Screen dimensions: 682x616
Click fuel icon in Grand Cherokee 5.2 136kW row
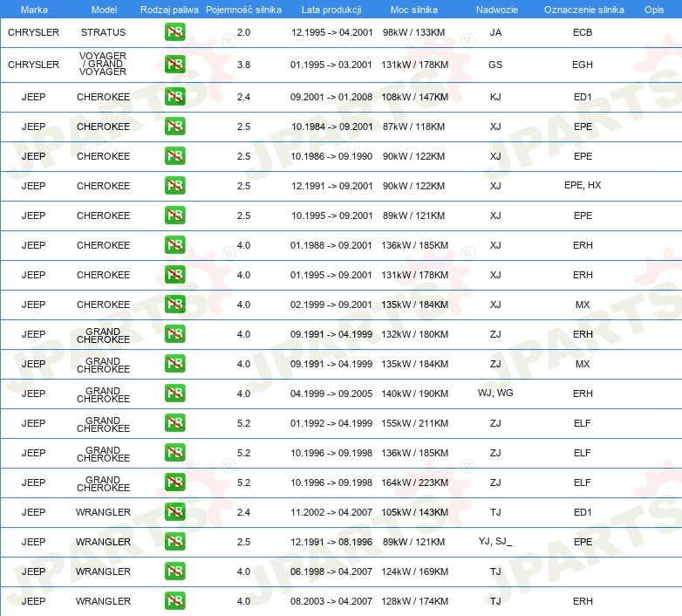[174, 453]
